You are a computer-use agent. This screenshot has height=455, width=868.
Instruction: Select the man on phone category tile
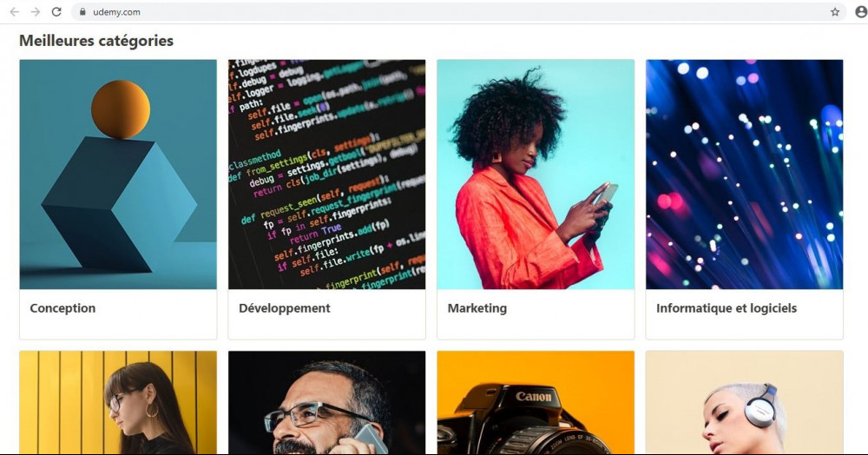[326, 402]
